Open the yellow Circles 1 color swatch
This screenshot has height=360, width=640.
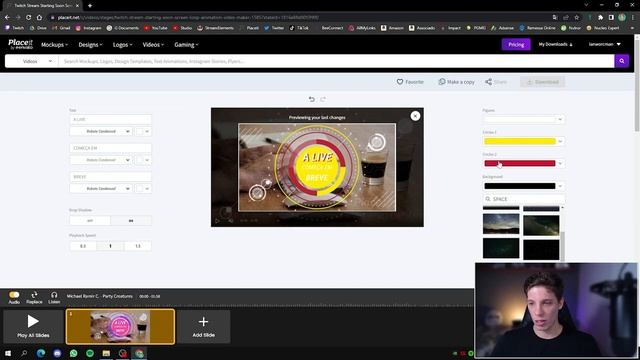[520, 141]
